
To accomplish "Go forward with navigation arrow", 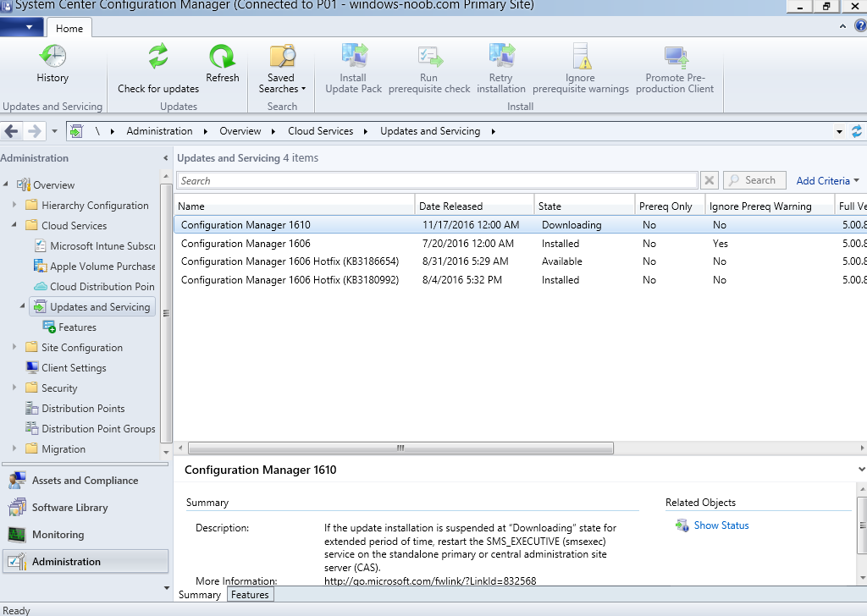I will (x=34, y=131).
